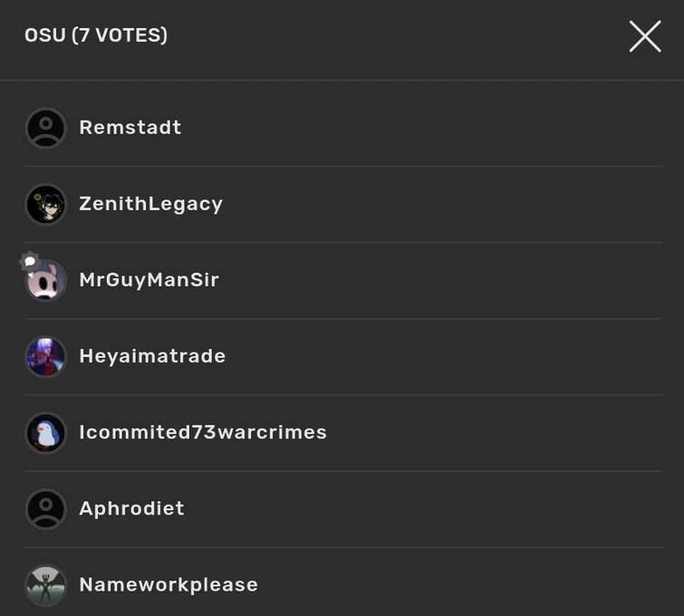
Task: Open ZenithLegacy's profile avatar
Action: point(45,204)
